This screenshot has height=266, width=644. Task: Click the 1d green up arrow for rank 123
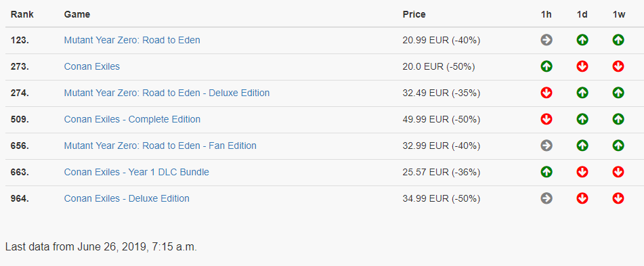click(582, 40)
